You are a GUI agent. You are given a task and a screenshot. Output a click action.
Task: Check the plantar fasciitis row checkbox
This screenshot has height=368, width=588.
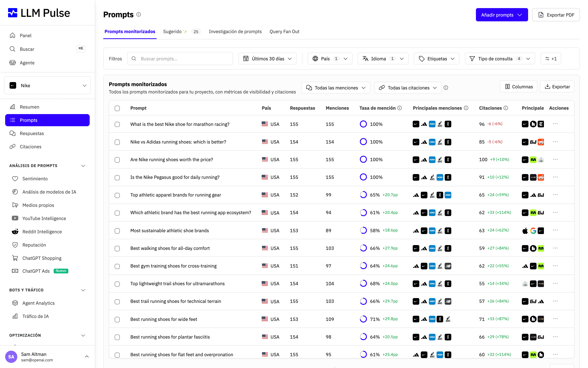(117, 337)
